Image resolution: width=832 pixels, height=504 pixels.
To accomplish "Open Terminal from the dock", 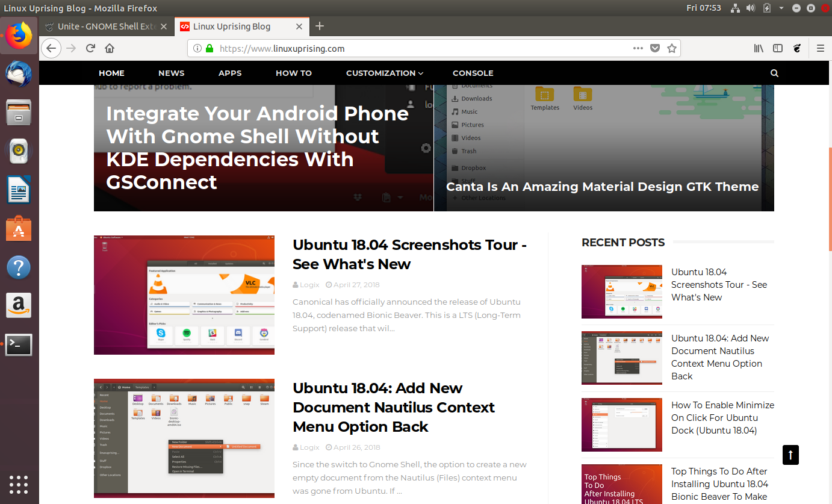I will 19,344.
